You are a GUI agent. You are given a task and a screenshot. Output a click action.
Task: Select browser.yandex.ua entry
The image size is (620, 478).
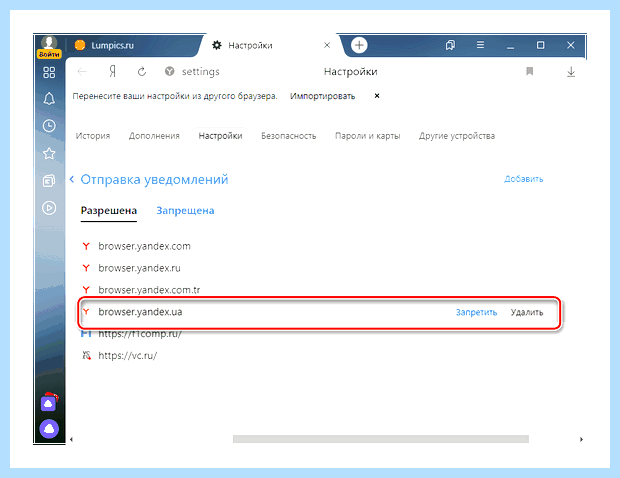tap(140, 312)
